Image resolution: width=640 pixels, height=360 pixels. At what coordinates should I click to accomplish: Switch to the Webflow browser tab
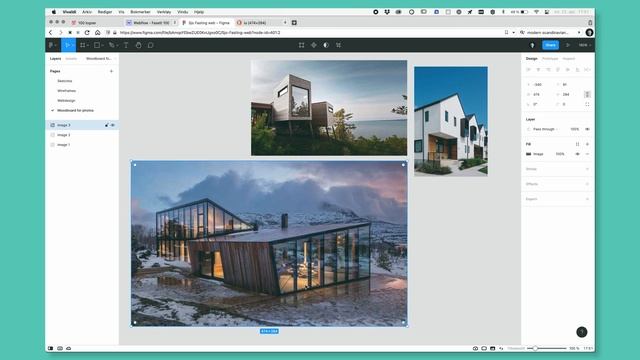pos(151,23)
